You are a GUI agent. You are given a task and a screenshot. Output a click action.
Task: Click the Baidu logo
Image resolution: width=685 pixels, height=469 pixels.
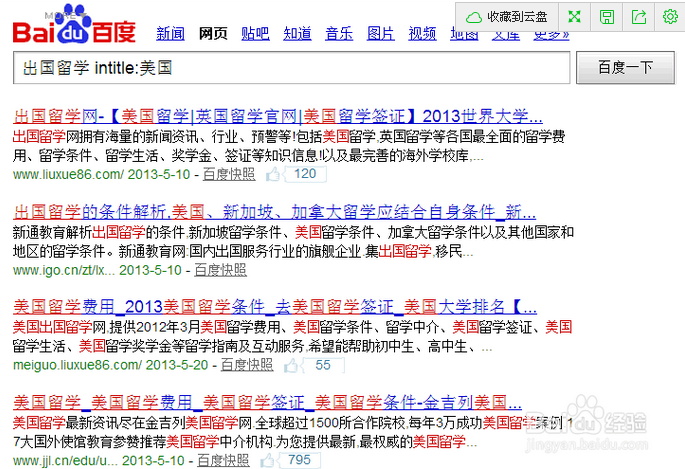[x=73, y=24]
